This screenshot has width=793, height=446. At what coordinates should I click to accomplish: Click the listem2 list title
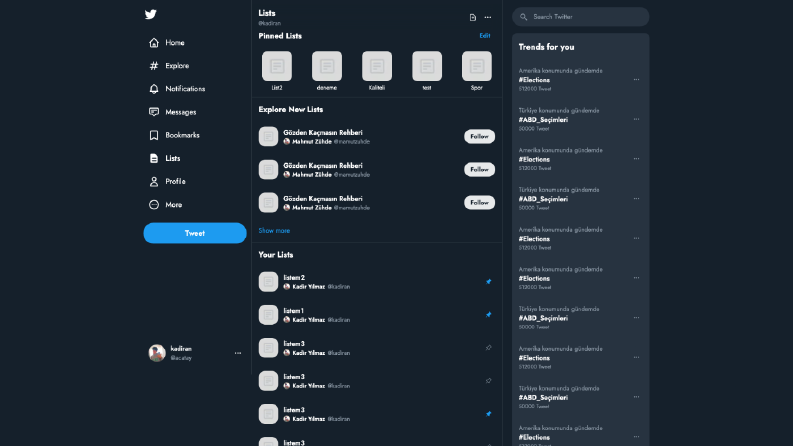tap(294, 278)
